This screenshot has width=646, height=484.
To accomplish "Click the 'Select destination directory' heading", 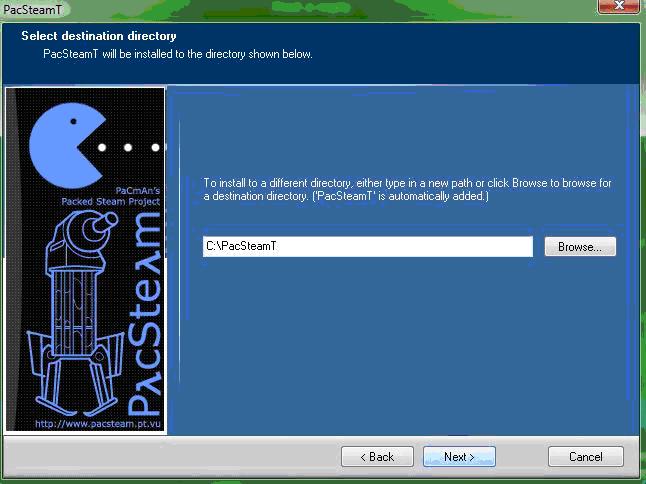I will point(99,36).
